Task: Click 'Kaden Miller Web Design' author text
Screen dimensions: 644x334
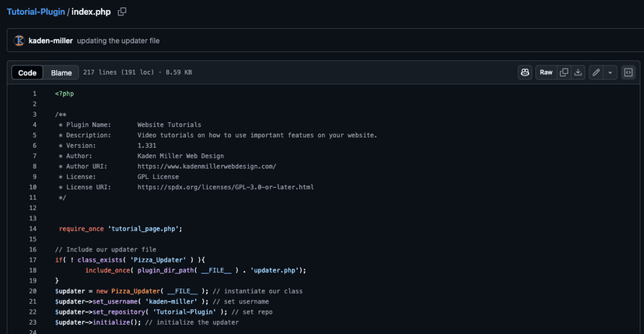Action: (180, 156)
